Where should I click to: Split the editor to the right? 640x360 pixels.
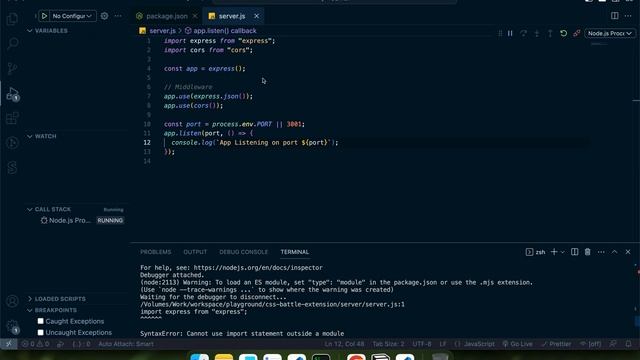click(614, 16)
